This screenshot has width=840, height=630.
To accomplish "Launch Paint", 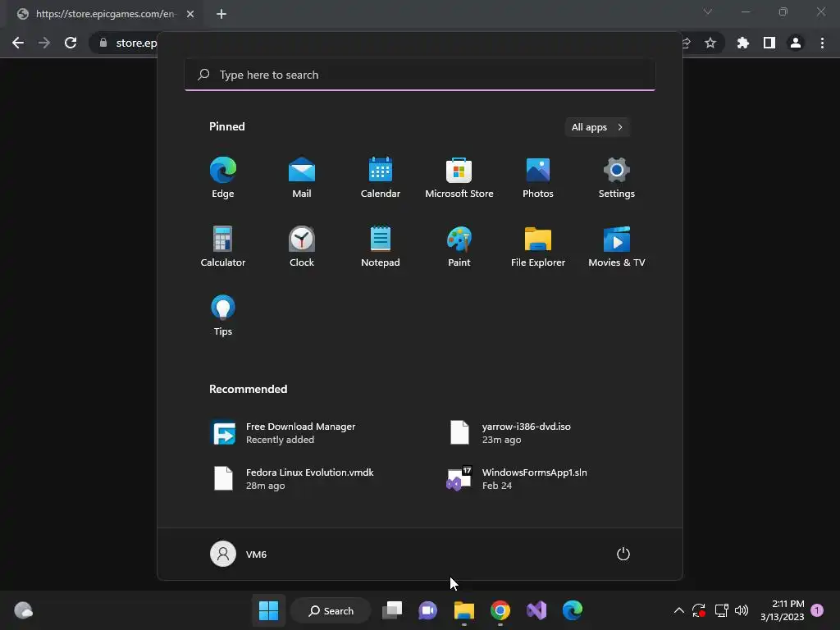I will tap(459, 246).
